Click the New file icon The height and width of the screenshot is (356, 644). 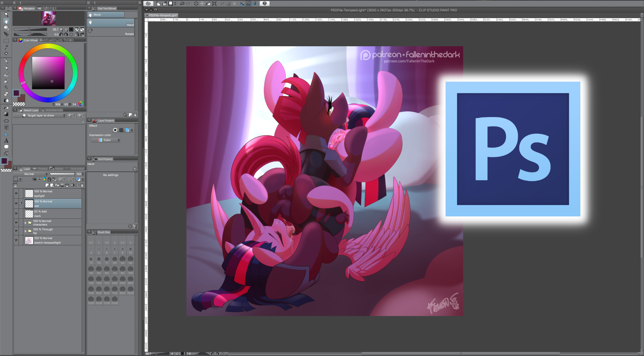pos(158,4)
